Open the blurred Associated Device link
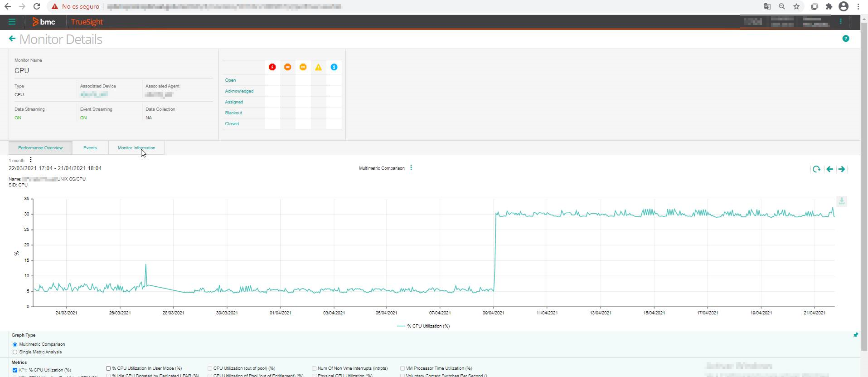 tap(94, 94)
